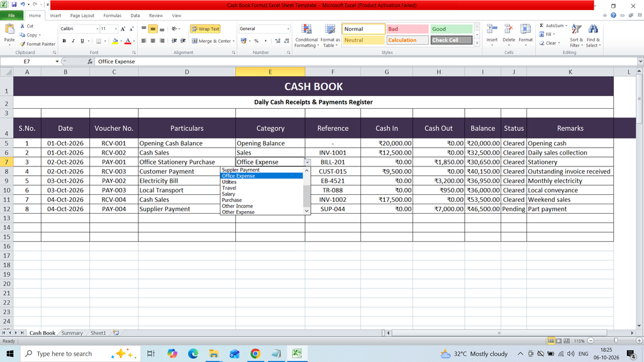Open the Borders dropdown
Screen dimensions: 644x362
(x=105, y=41)
